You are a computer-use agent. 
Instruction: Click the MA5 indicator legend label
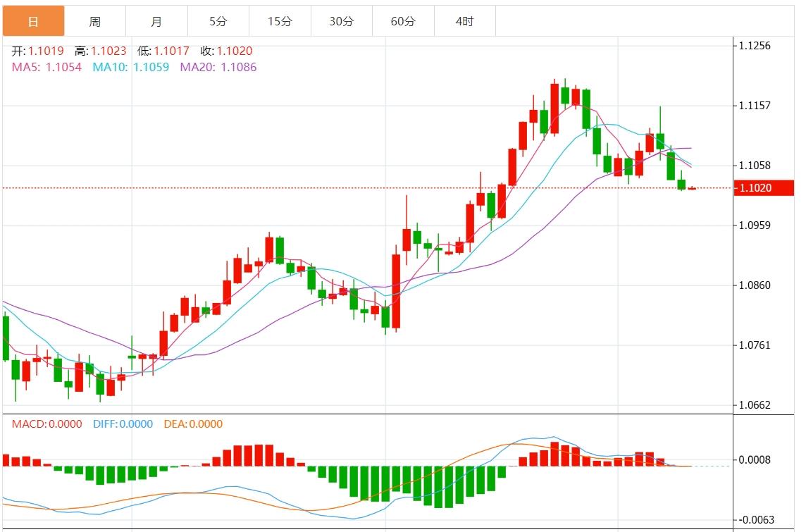point(46,67)
